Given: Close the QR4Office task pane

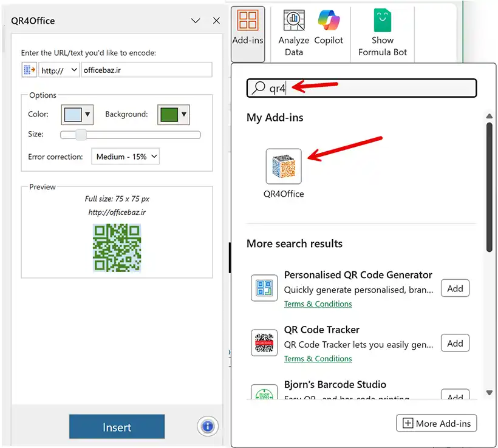Looking at the screenshot, I should click(216, 21).
